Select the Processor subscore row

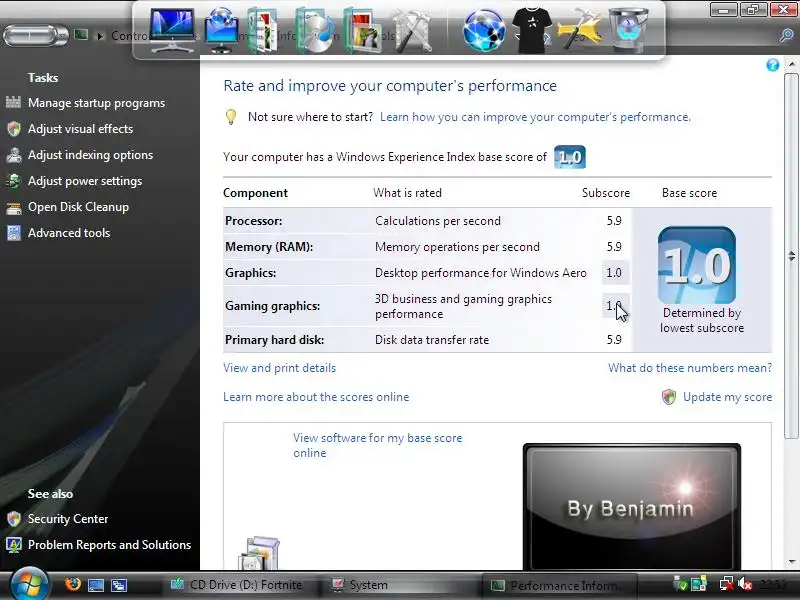point(427,221)
